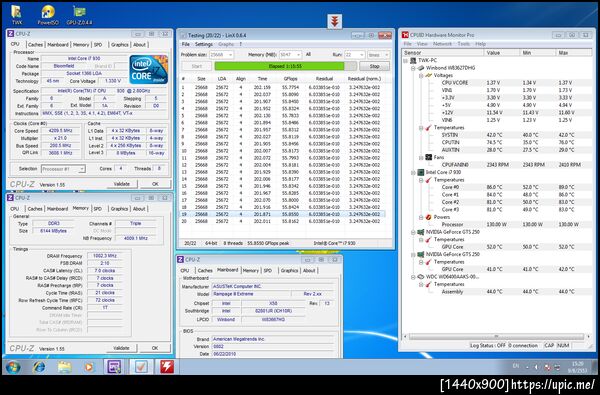Click OK in the top CPU-Z window
Image resolution: width=600 pixels, height=395 pixels.
coord(155,184)
